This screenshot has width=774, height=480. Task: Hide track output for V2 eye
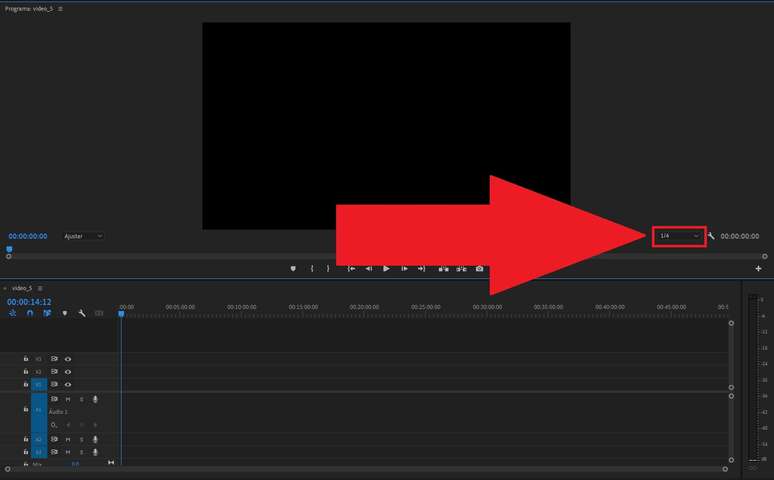[x=68, y=371]
